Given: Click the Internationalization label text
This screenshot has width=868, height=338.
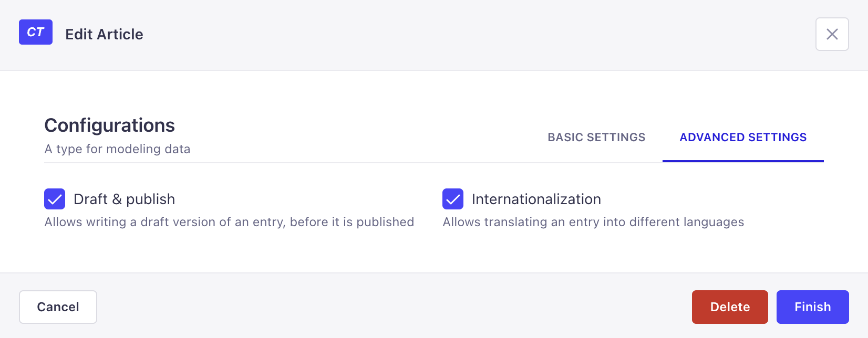Looking at the screenshot, I should click(x=536, y=199).
